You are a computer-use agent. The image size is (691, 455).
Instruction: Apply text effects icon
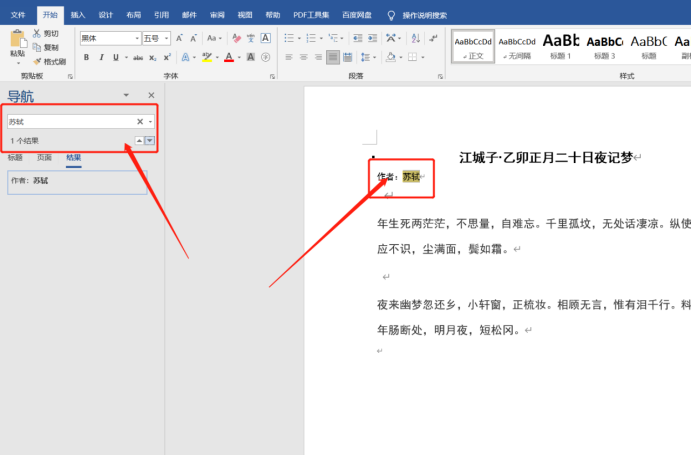pos(186,57)
